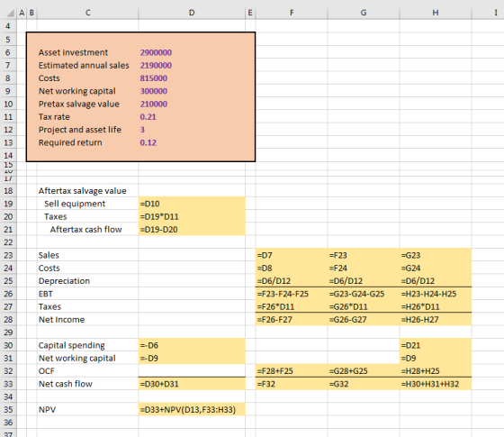The width and height of the screenshot is (504, 437).
Task: Click the EBT label cell
Action: click(88, 294)
